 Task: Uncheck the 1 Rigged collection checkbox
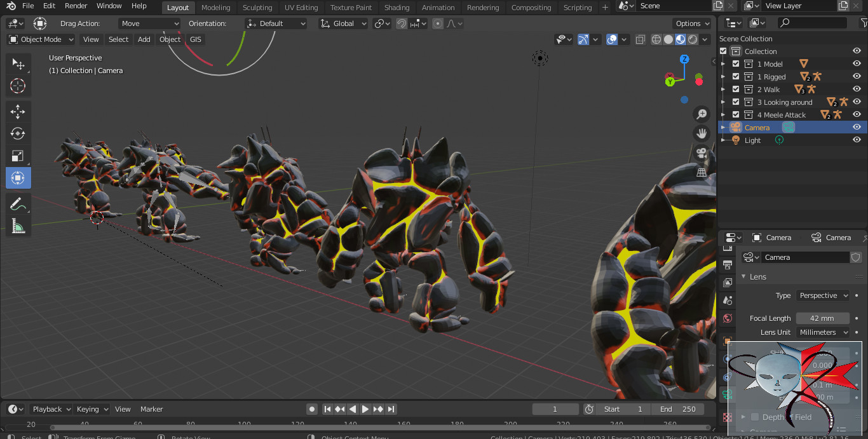click(736, 77)
